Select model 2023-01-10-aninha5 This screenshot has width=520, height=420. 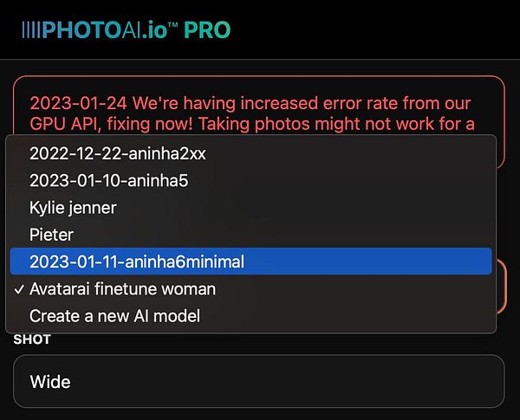click(250, 181)
